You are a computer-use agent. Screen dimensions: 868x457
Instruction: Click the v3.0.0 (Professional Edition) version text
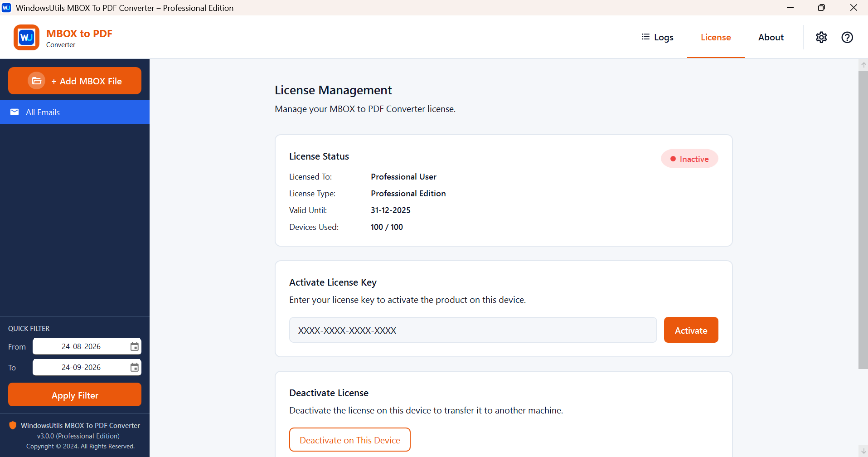click(x=78, y=436)
